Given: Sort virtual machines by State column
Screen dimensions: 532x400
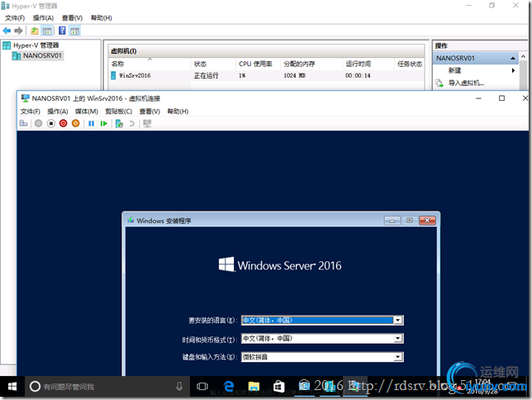Looking at the screenshot, I should coord(213,64).
